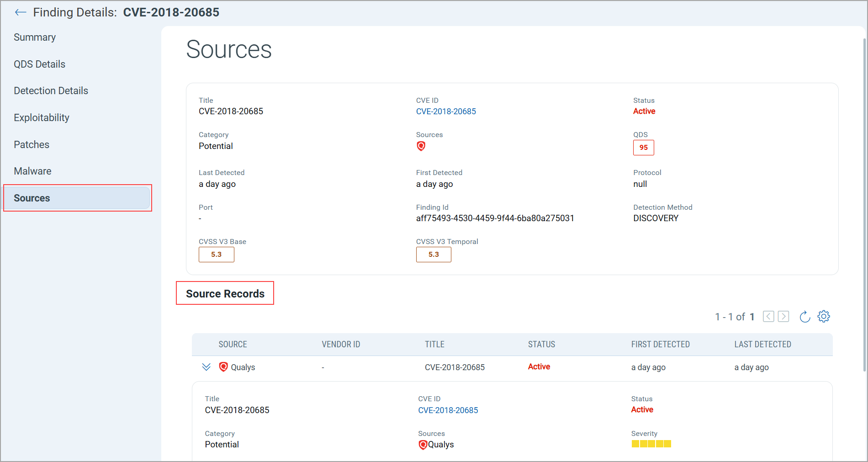Click the LAST DETECTED column header
Screen dimensions: 868x462
(762, 345)
